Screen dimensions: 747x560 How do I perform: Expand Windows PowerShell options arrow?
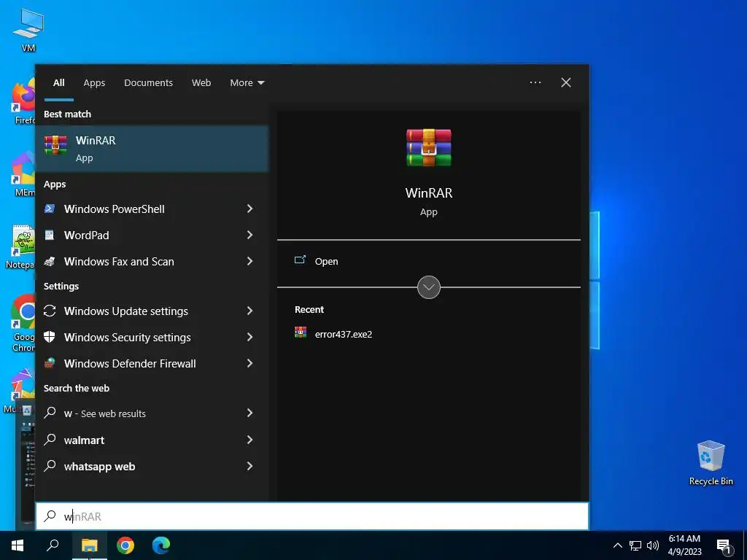click(250, 209)
